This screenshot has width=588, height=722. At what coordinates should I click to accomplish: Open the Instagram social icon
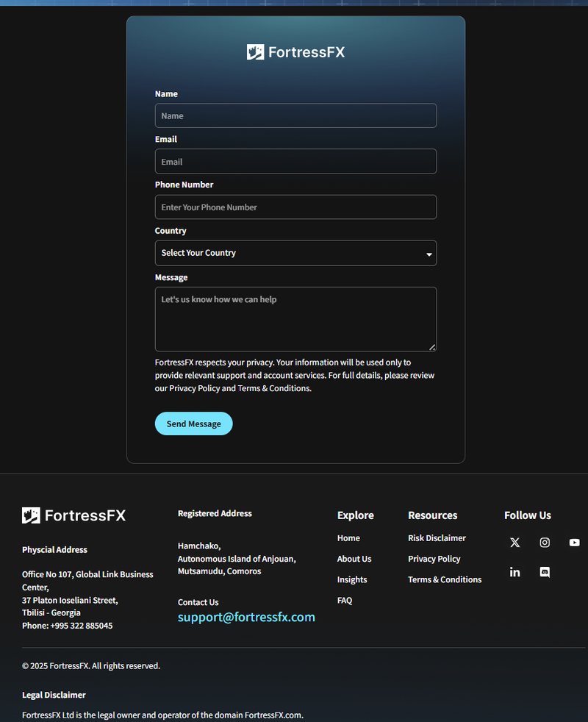click(x=545, y=543)
